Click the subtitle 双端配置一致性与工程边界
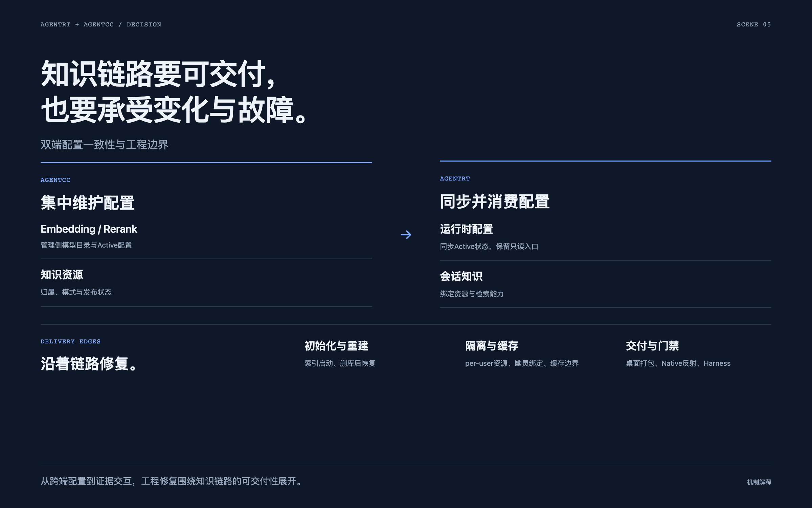The image size is (812, 508). click(104, 145)
